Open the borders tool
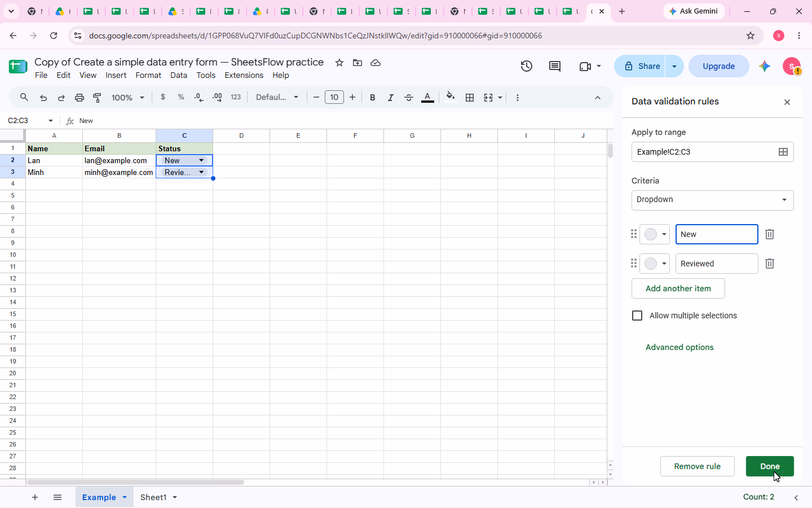Viewport: 812px width, 508px height. [470, 98]
